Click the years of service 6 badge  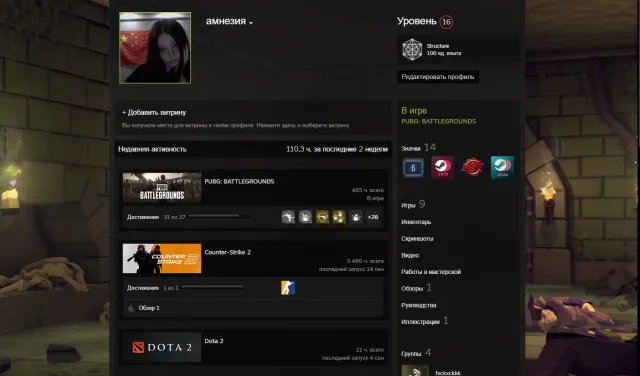pyautogui.click(x=413, y=168)
